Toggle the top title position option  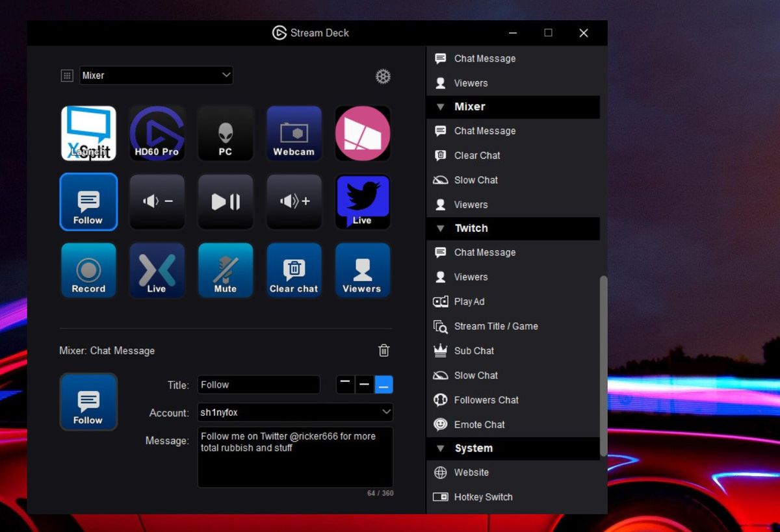345,384
